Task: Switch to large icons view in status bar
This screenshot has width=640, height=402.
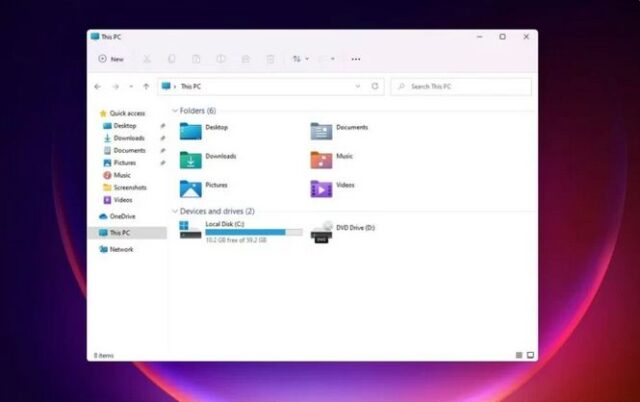Action: point(530,355)
